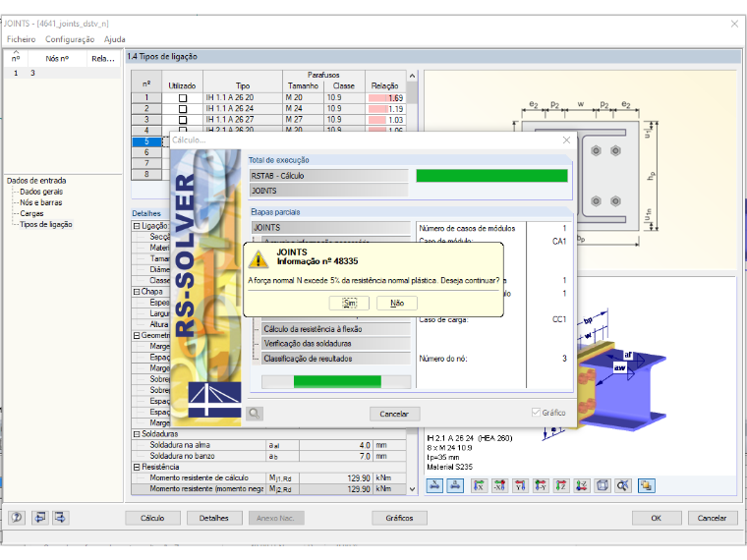Click the partial steps green progress bar
The width and height of the screenshot is (747, 560).
(337, 381)
